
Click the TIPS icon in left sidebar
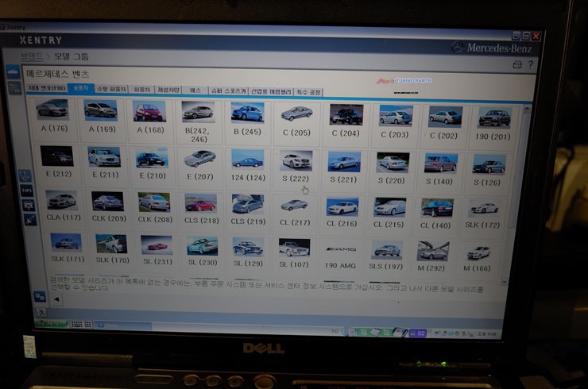27,191
